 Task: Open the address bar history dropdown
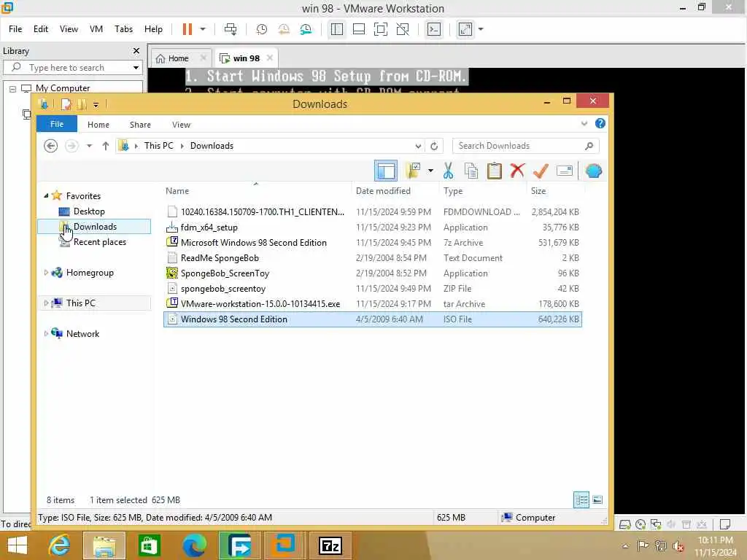pos(418,146)
